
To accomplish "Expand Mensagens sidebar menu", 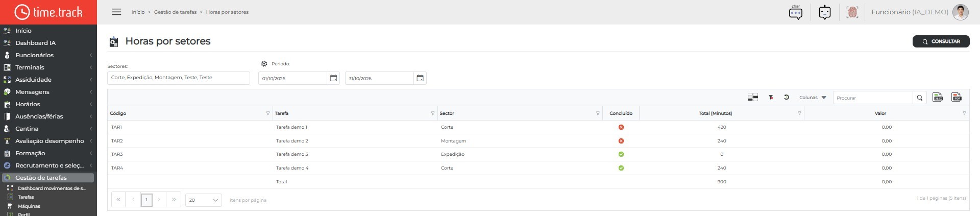I will (48, 92).
